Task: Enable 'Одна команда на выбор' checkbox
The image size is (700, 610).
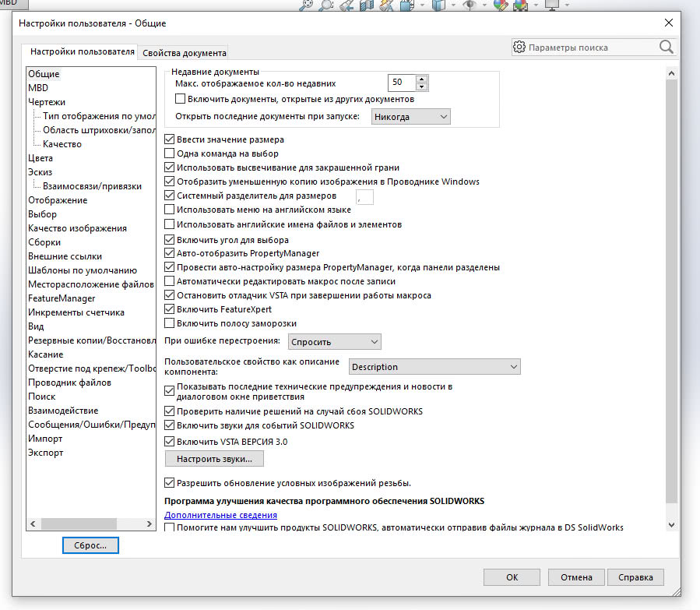Action: (170, 153)
